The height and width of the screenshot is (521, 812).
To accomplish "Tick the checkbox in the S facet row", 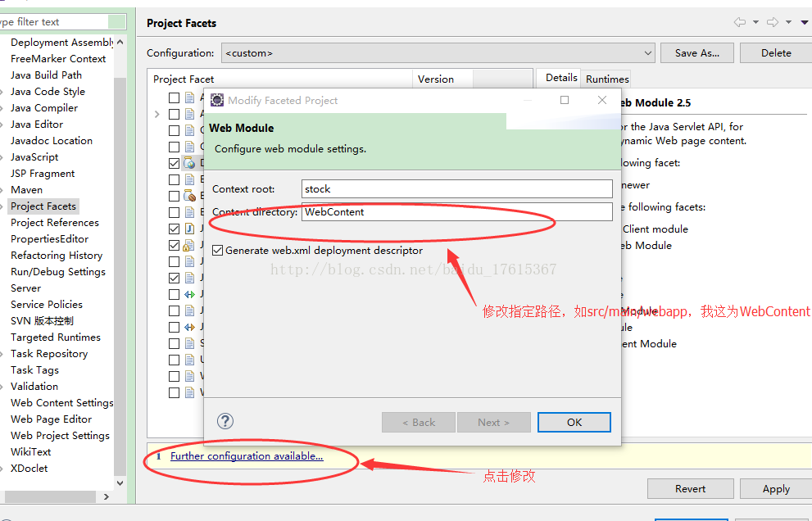I will click(174, 343).
